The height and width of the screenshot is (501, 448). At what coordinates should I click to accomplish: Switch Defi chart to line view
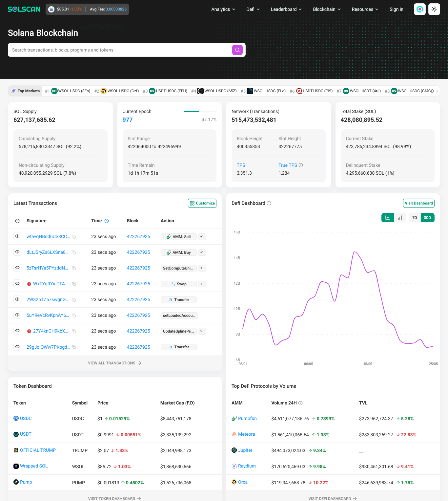(x=388, y=218)
